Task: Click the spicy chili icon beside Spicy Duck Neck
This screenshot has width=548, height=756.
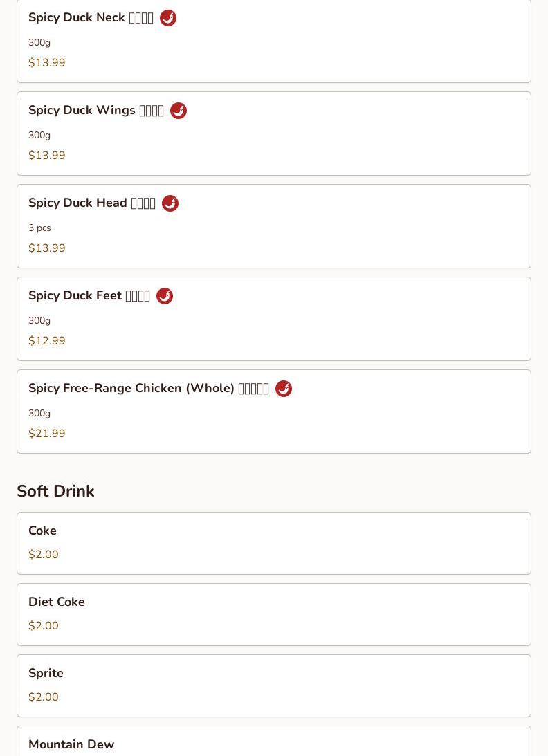Action: point(168,18)
